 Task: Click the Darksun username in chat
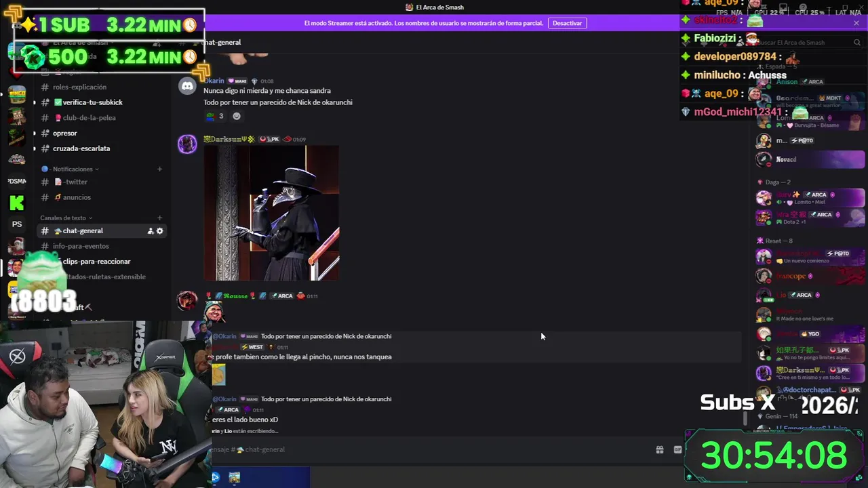229,139
